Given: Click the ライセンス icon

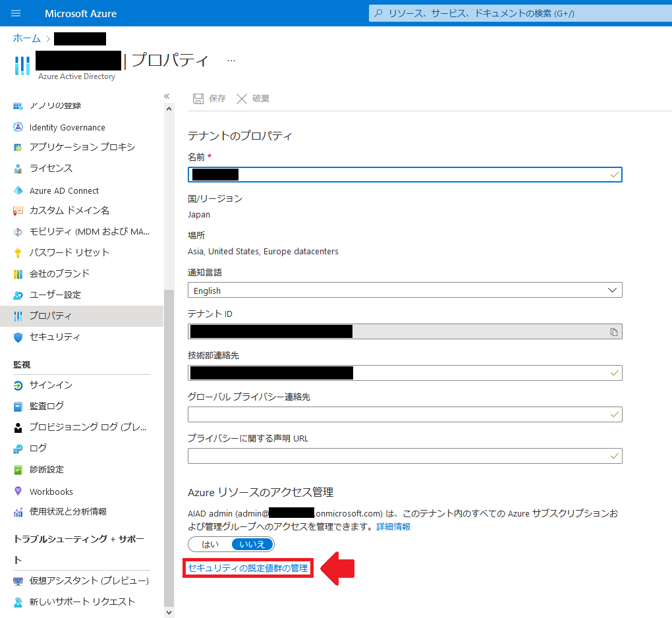Looking at the screenshot, I should point(18,169).
